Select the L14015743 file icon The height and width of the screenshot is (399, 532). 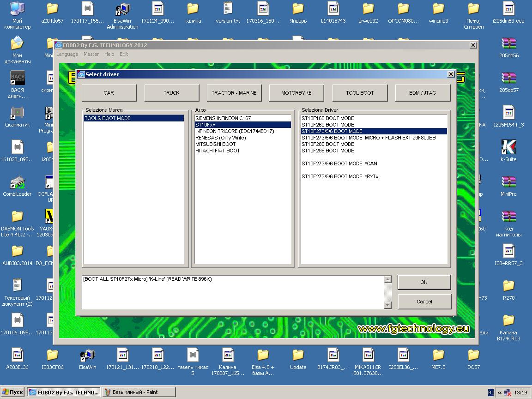coord(333,13)
